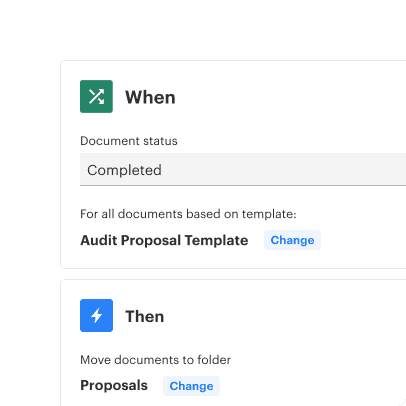406x406 pixels.
Task: Click For all documents based on template text
Action: pos(188,214)
